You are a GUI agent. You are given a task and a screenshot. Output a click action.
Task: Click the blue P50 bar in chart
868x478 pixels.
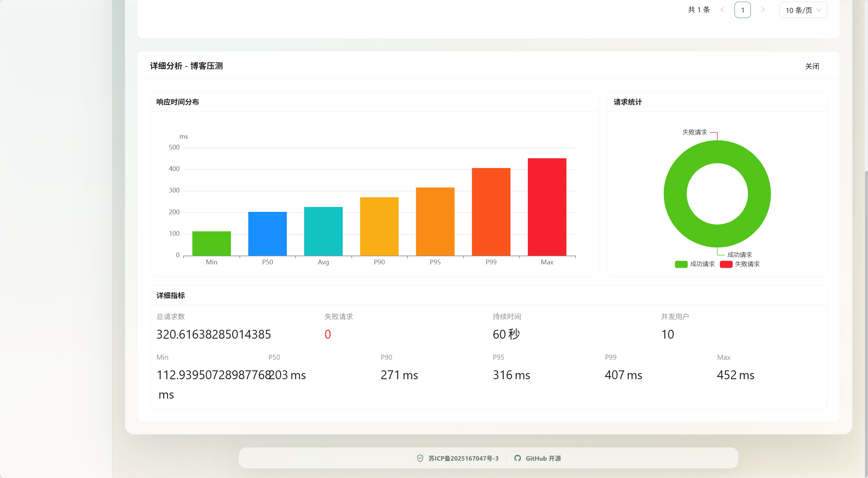point(267,234)
